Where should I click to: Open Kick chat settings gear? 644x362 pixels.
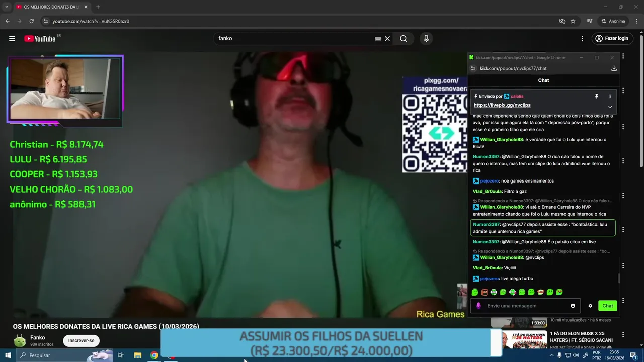pos(590,306)
